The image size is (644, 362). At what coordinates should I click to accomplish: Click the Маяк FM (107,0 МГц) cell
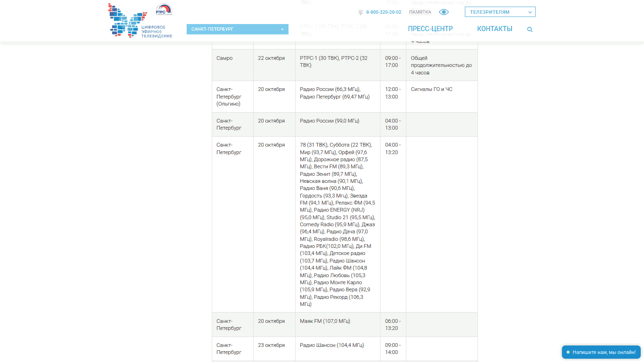coord(338,325)
